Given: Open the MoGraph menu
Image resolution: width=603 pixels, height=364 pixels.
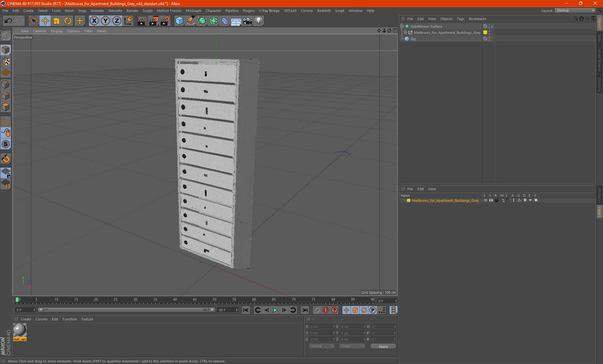Looking at the screenshot, I should tap(193, 11).
